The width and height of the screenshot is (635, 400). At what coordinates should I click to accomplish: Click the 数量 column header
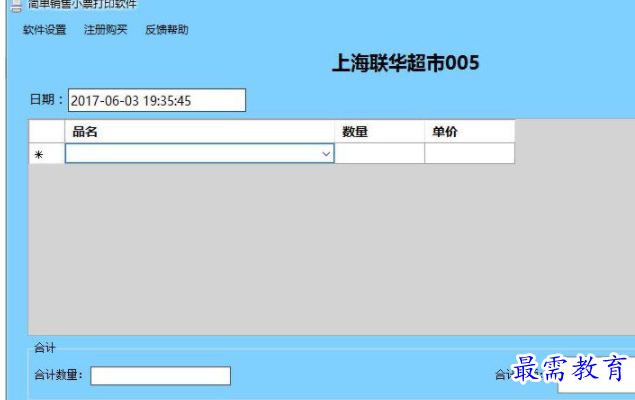pos(379,131)
